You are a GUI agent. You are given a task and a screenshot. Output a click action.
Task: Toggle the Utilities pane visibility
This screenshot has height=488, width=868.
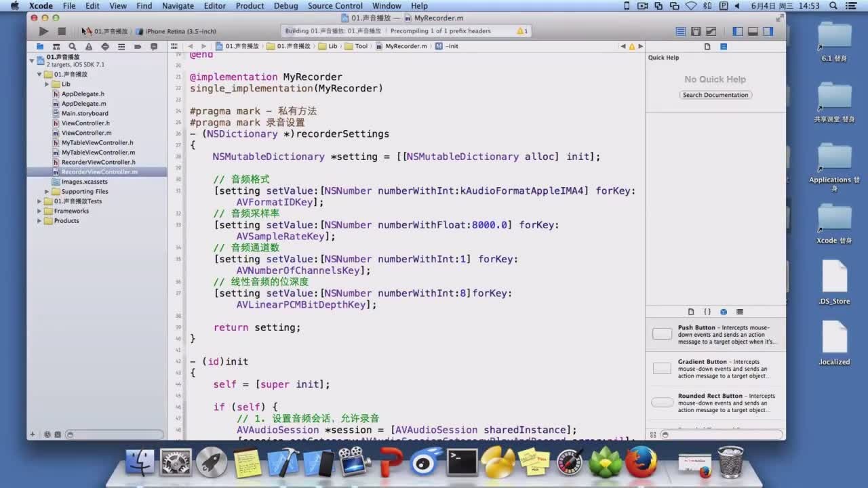768,31
